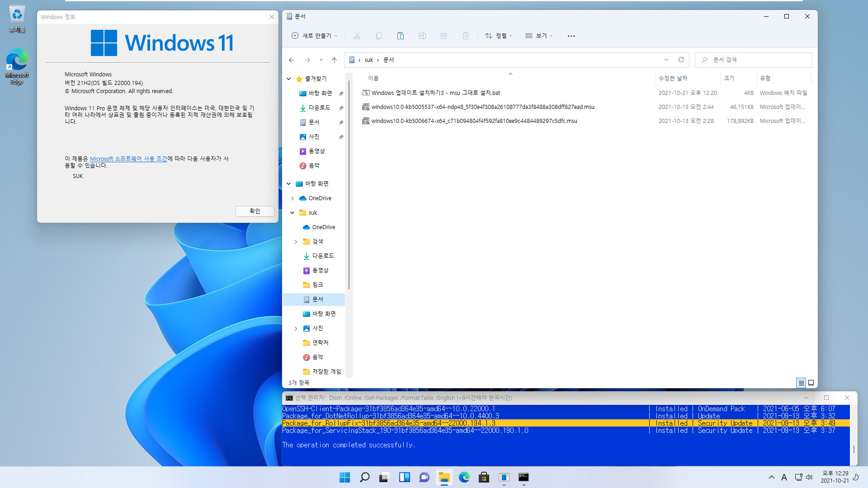This screenshot has height=488, width=868.
Task: Open the Recycle Bin desktop icon
Action: (x=17, y=19)
